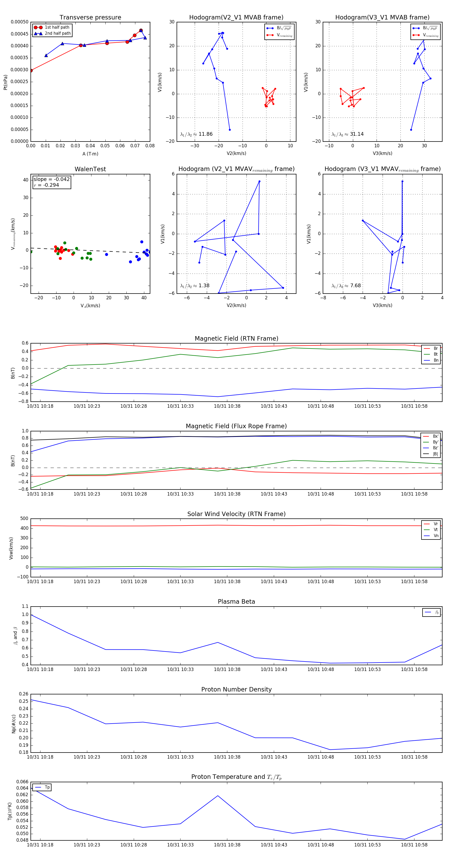
Task: Click the '10/31 10:58' tick under Proton Temperature
Action: [414, 845]
